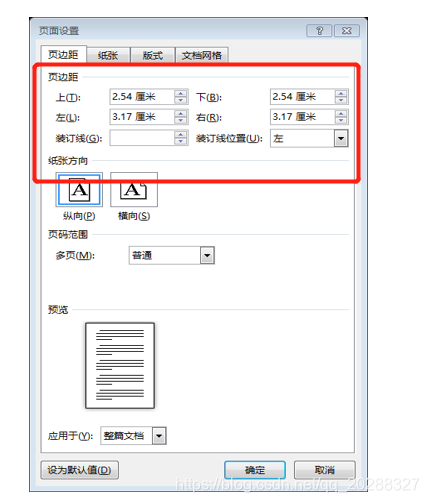The height and width of the screenshot is (503, 429).
Task: Click the 右(R) margin input field
Action: pyautogui.click(x=302, y=117)
